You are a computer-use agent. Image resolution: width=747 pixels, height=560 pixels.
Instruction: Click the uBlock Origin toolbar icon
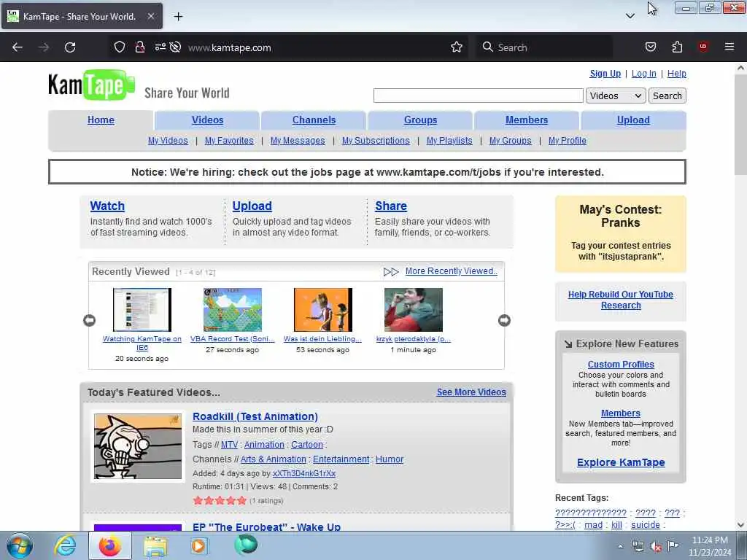pos(703,47)
